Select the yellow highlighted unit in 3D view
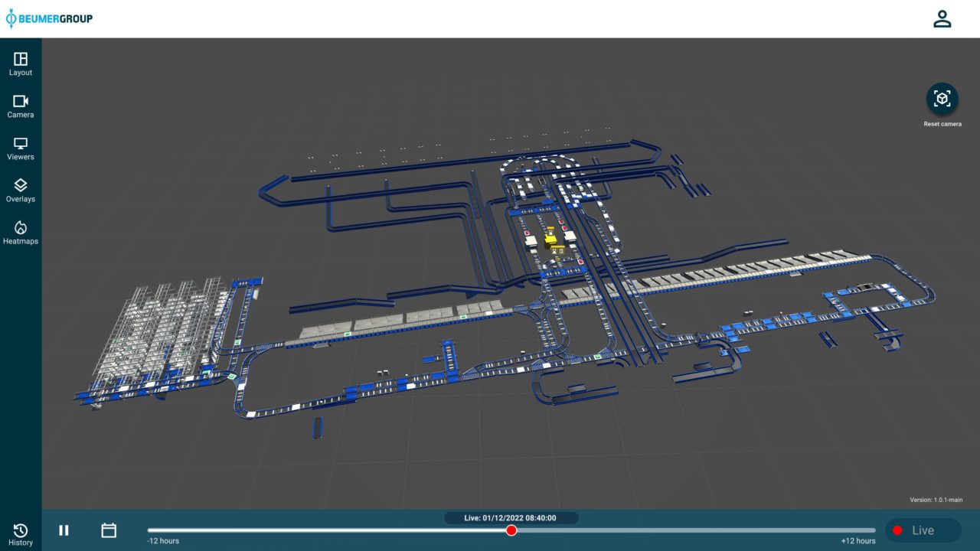The width and height of the screenshot is (980, 551). [x=551, y=240]
